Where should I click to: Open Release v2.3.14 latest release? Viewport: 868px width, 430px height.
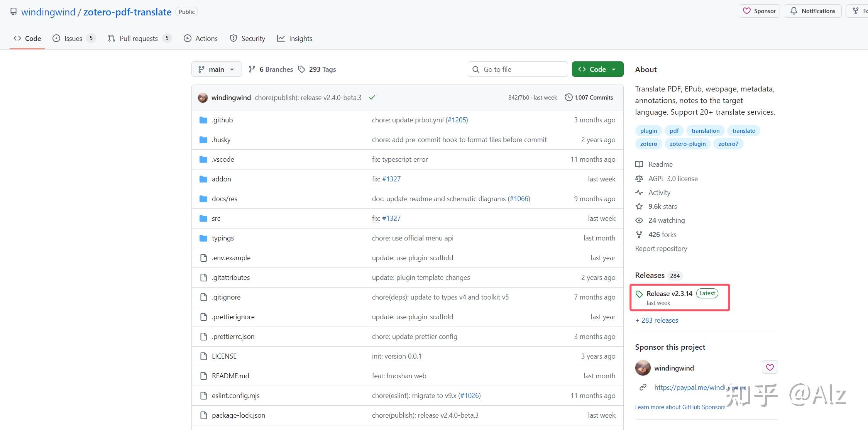click(669, 294)
